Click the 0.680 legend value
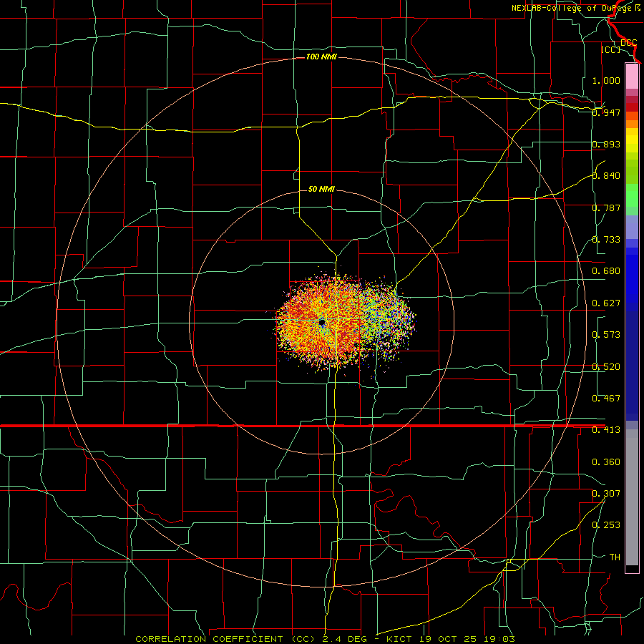This screenshot has height=644, width=644. pos(606,271)
